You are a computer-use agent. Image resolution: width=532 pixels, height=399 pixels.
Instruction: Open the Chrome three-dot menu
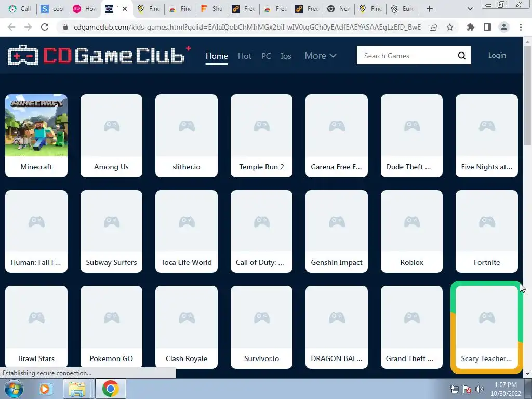(x=521, y=27)
